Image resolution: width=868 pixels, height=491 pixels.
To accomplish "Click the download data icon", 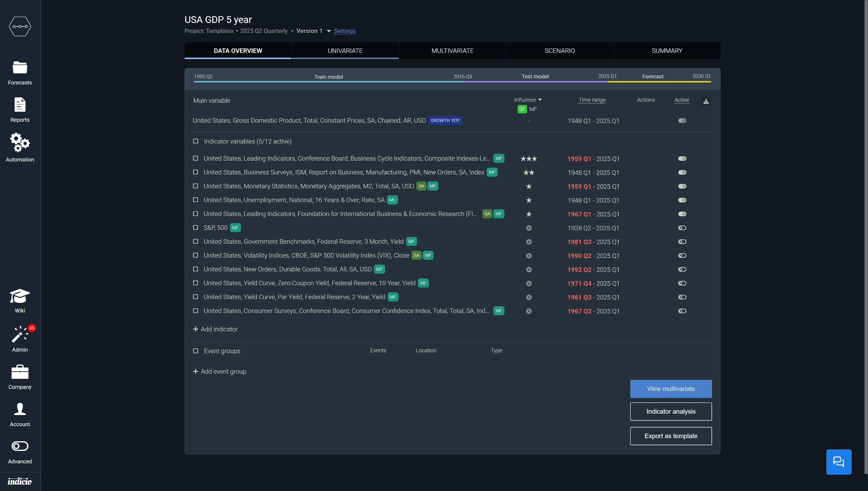I will click(x=706, y=101).
